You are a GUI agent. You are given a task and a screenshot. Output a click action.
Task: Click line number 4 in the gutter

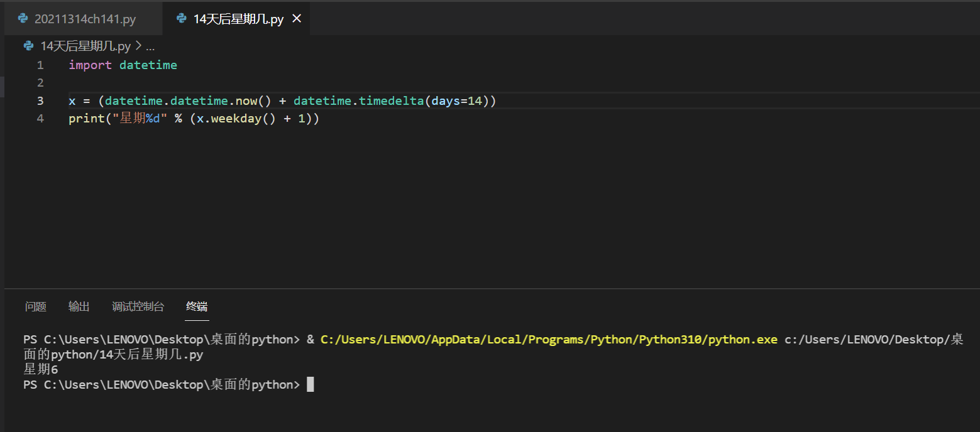pyautogui.click(x=40, y=118)
